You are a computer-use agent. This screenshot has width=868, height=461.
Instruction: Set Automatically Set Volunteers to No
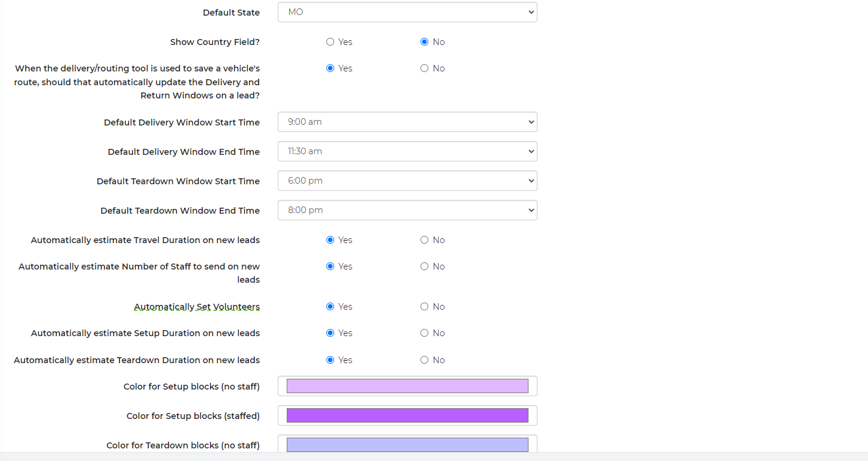click(425, 307)
